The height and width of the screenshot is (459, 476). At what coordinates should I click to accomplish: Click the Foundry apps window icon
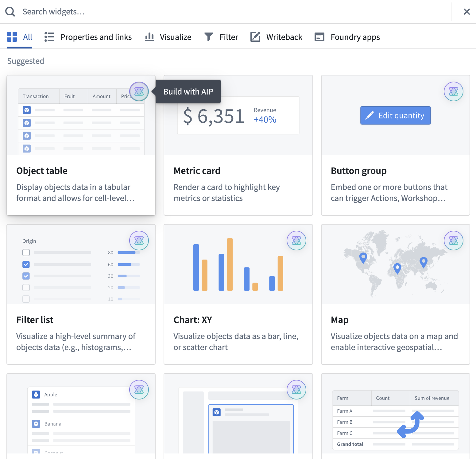(319, 37)
